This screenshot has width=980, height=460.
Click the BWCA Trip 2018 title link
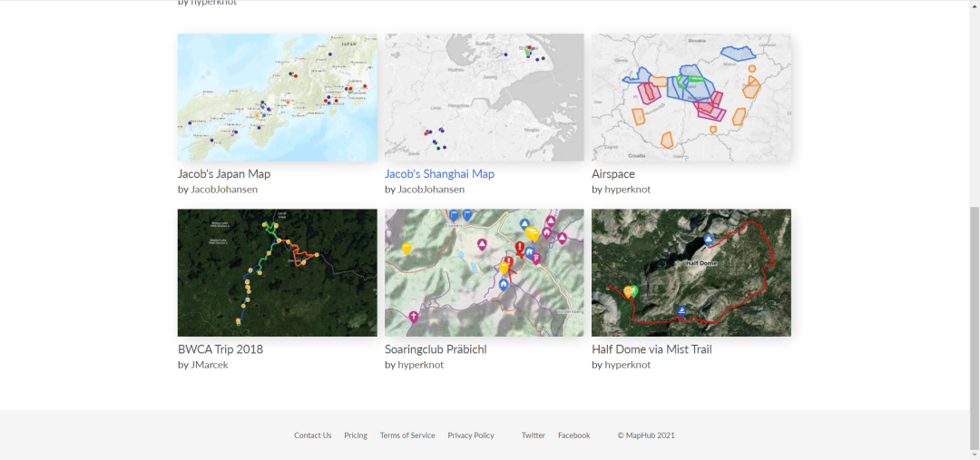220,349
